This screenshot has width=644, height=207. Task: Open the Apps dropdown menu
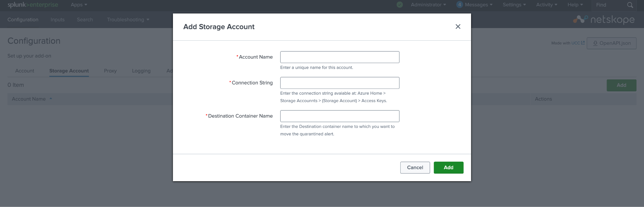pyautogui.click(x=79, y=5)
